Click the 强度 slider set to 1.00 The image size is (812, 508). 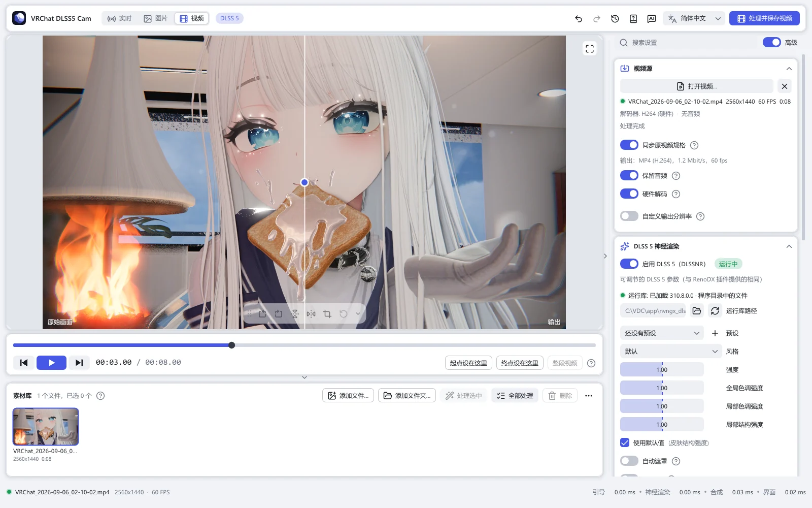click(662, 370)
